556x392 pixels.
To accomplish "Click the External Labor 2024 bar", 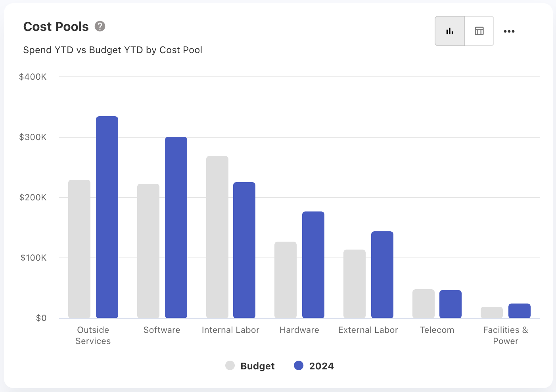I will [x=382, y=275].
